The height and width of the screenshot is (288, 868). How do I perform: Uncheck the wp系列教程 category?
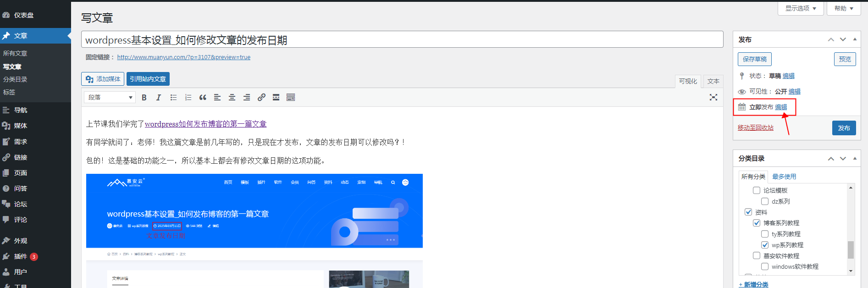[765, 245]
